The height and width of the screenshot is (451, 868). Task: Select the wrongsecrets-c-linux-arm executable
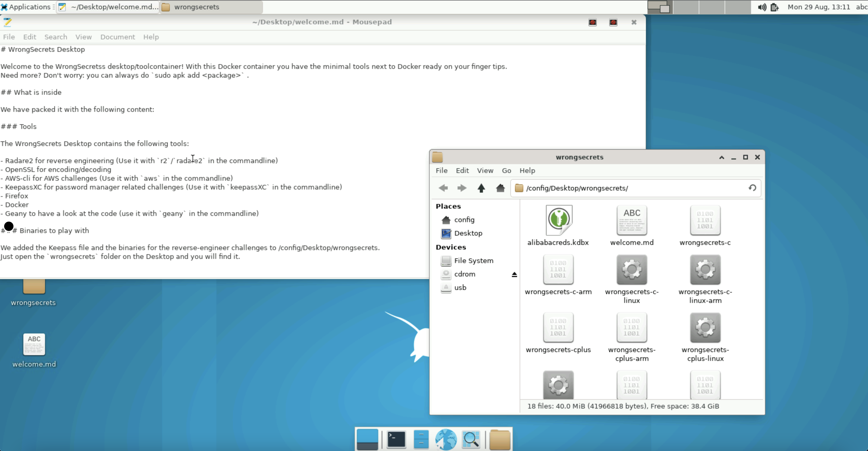[705, 279]
